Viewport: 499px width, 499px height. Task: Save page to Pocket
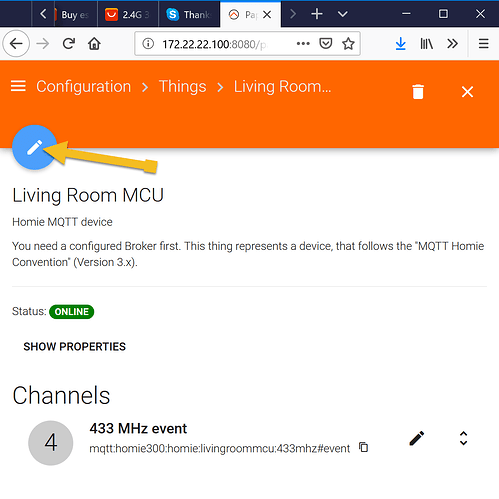pyautogui.click(x=326, y=44)
